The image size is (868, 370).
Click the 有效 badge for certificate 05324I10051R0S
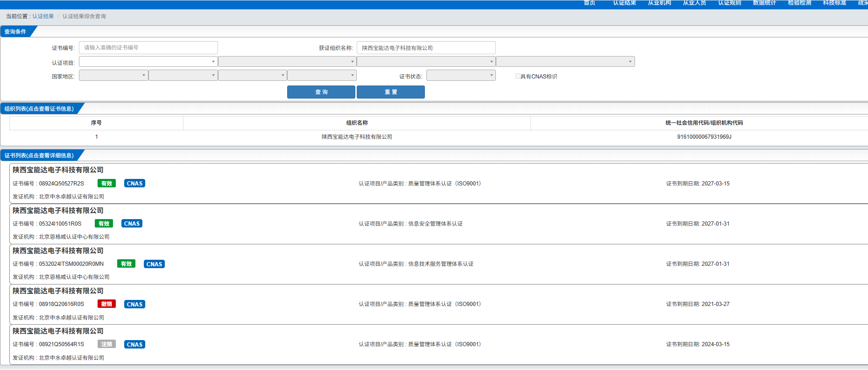tap(104, 224)
